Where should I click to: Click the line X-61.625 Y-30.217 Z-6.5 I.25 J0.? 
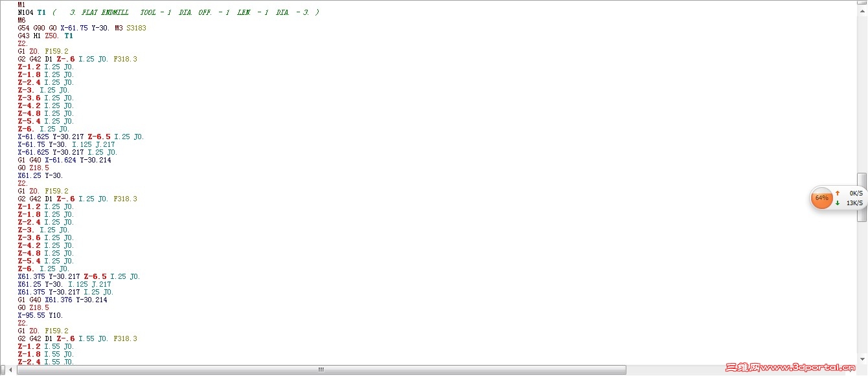tap(81, 137)
